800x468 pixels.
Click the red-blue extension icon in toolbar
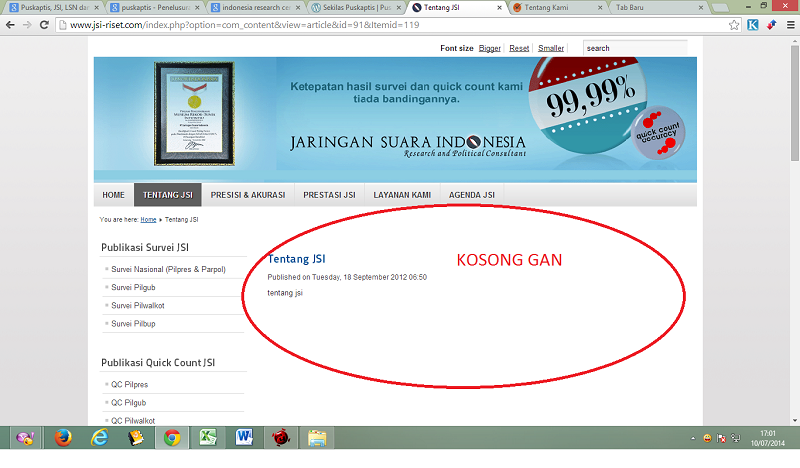click(771, 24)
